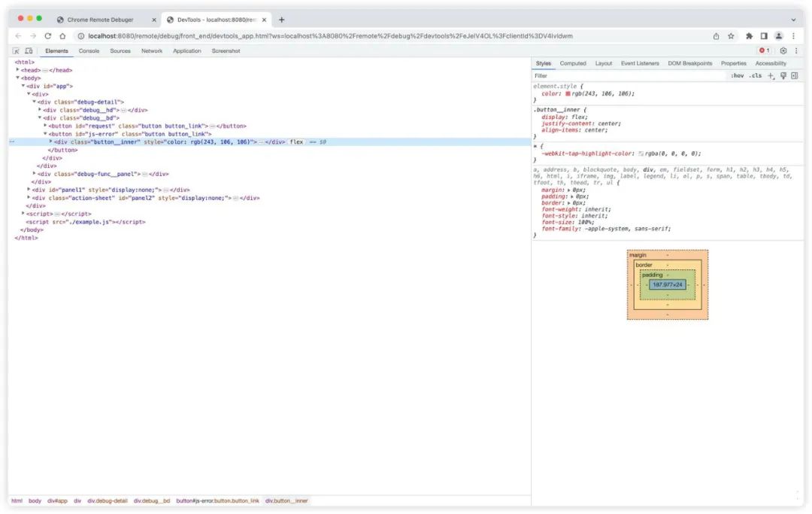Select div.button__inner in the breadcrumb bar
Screen dimensions: 812x514
tap(286, 500)
